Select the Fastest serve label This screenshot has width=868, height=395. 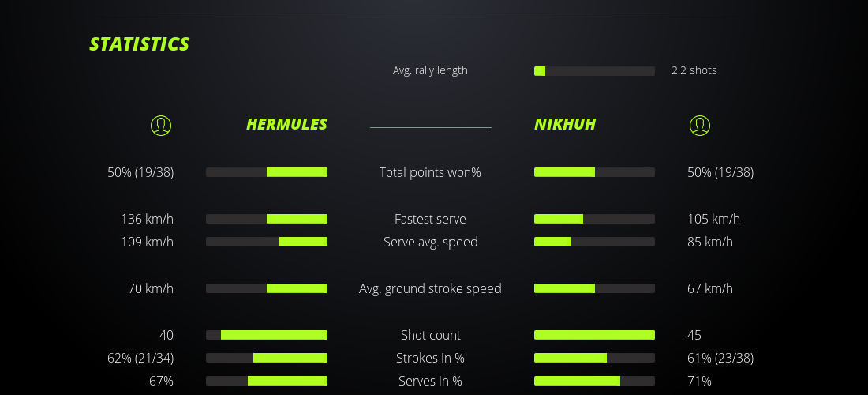(x=430, y=219)
